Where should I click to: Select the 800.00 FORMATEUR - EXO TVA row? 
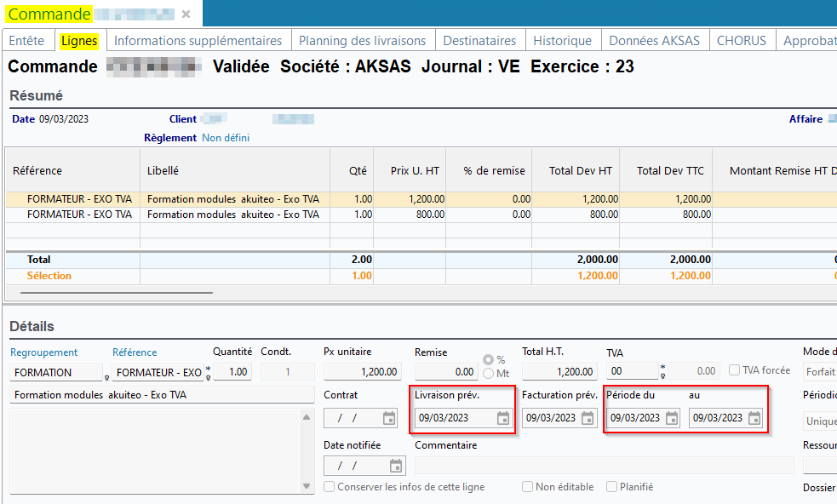point(421,215)
